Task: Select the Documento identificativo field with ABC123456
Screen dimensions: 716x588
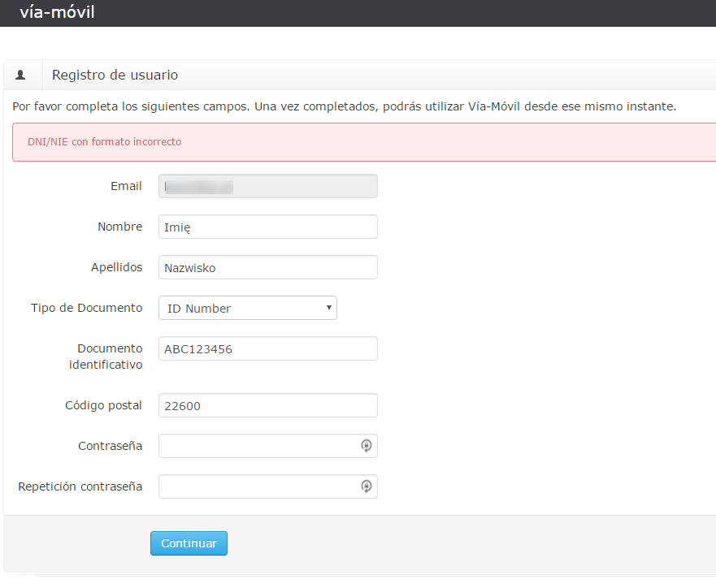Action: [268, 348]
